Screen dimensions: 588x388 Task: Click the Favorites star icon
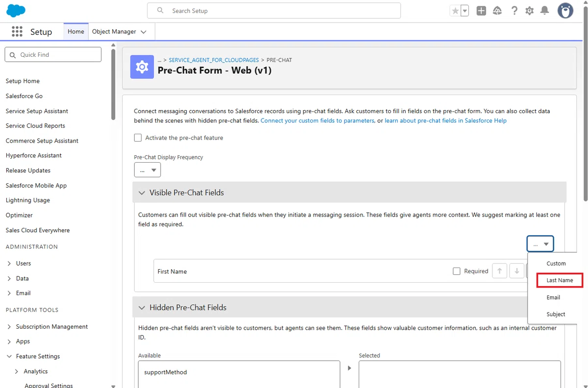[455, 11]
